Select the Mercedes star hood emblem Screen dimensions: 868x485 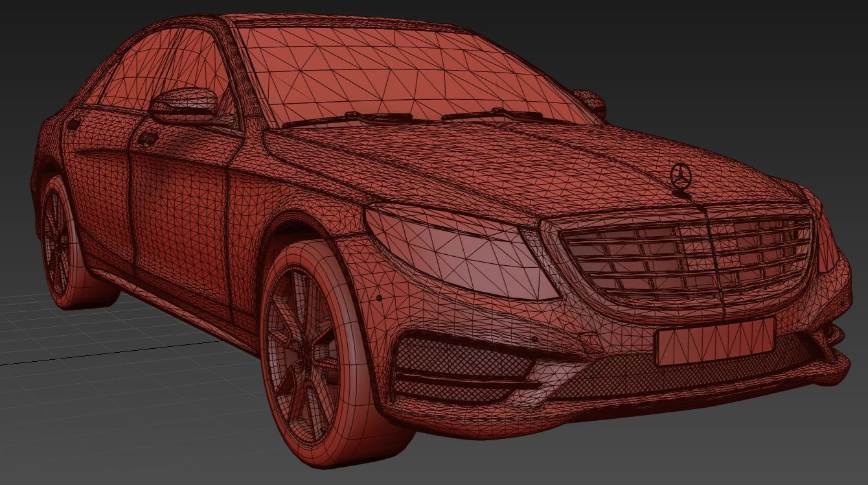680,175
